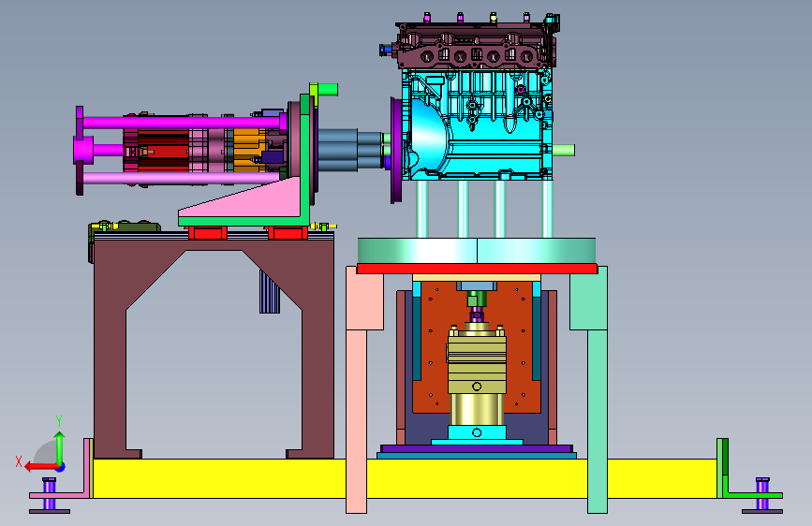The height and width of the screenshot is (526, 812).
Task: Select the salmon-colored left support leg
Action: 356,388
